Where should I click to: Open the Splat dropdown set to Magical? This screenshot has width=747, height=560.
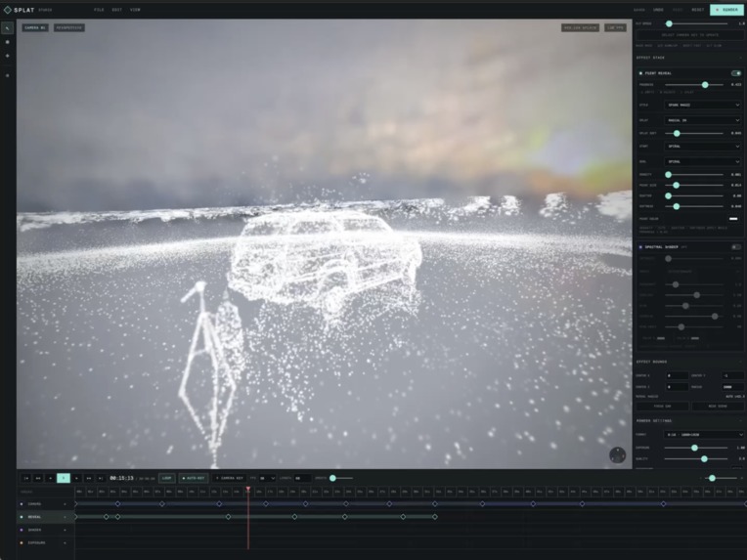click(703, 120)
